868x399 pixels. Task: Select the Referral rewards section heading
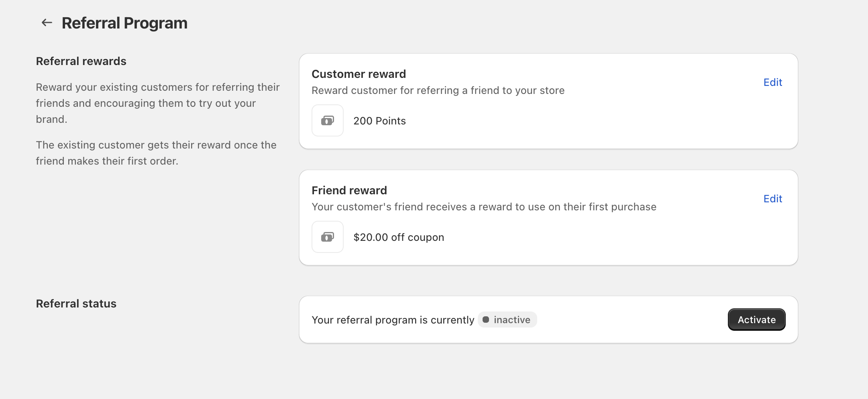pos(81,61)
